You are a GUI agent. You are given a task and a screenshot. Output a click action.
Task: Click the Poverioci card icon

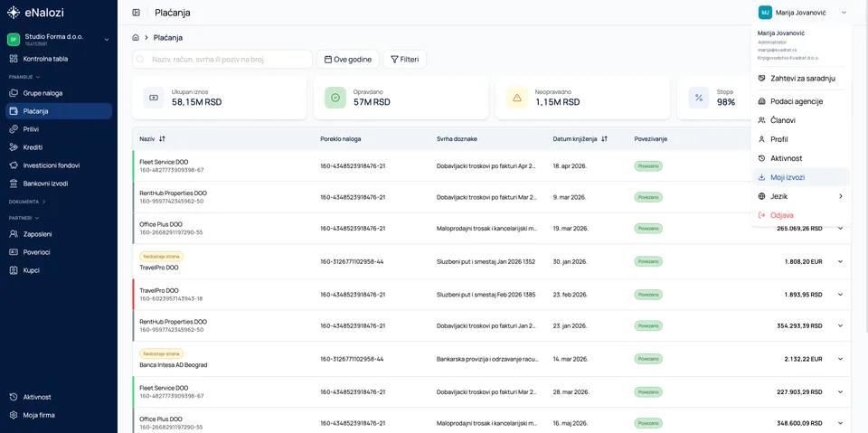(x=14, y=252)
